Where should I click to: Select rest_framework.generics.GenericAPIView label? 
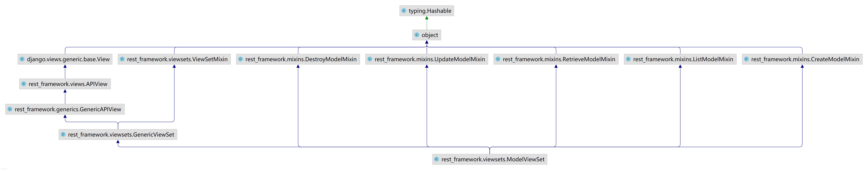pyautogui.click(x=68, y=109)
